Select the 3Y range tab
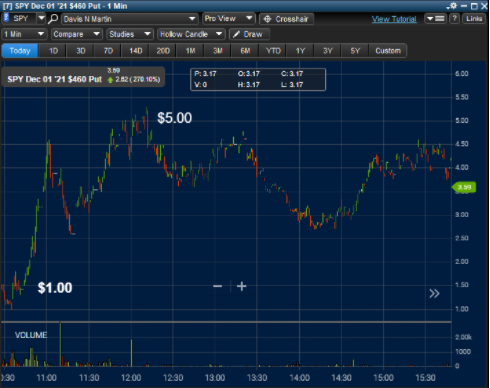 pos(328,51)
